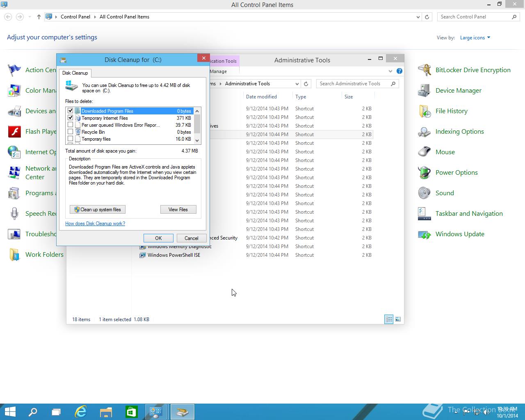Open Power Options icon
Screen dimensions: 525x420
(x=425, y=173)
